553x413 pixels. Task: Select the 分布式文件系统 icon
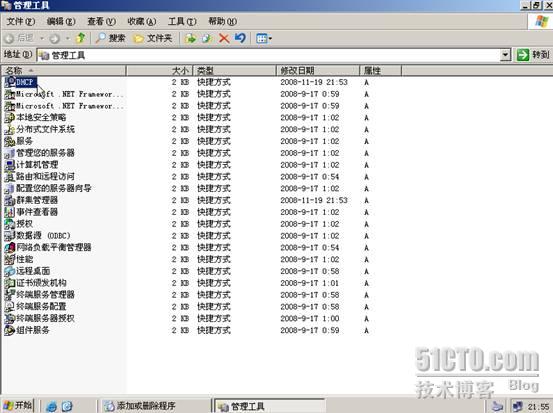[x=10, y=129]
